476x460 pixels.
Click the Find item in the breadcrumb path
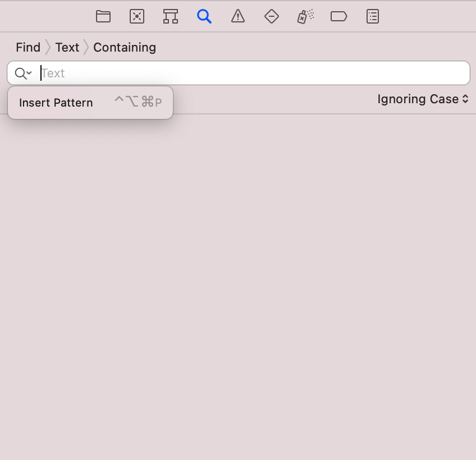coord(28,47)
